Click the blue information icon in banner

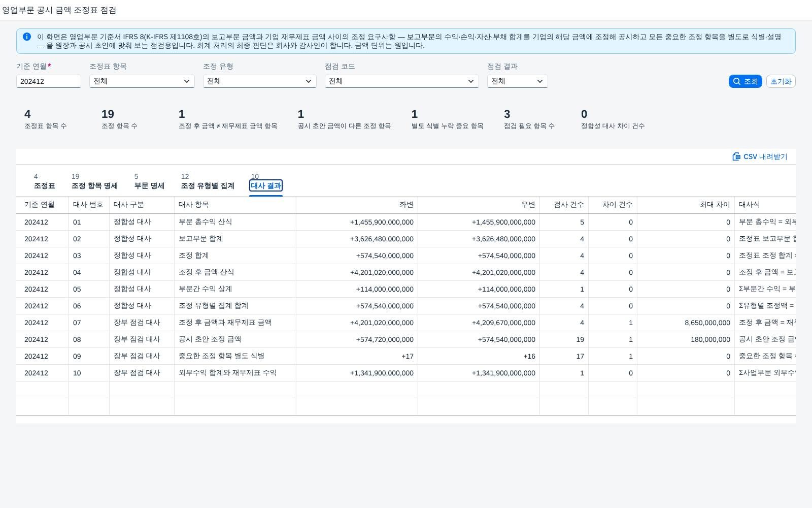(27, 37)
